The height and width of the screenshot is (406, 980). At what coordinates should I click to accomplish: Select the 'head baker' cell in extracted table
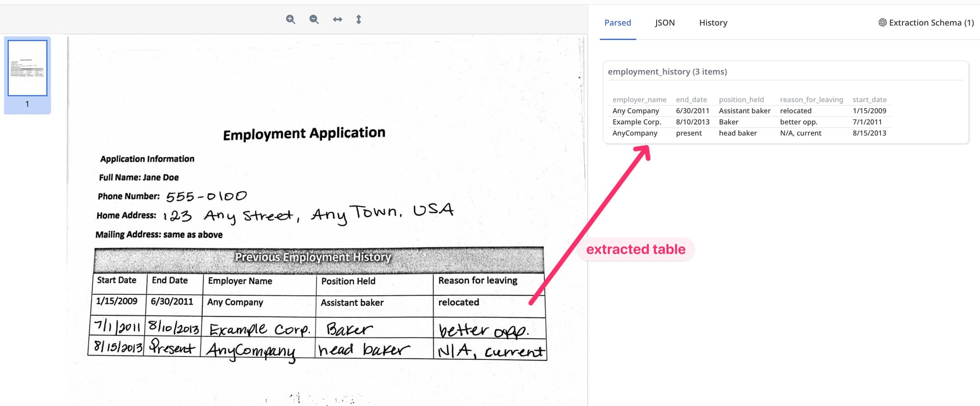(x=737, y=133)
